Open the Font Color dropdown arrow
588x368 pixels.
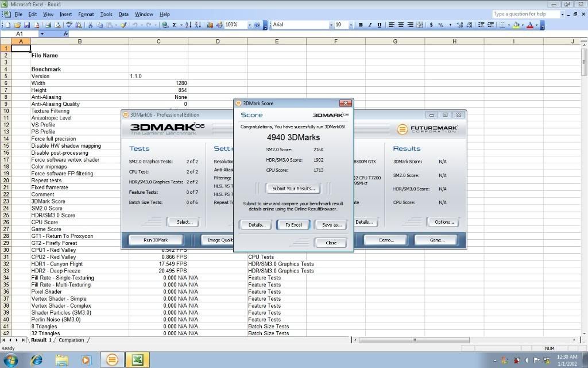pyautogui.click(x=537, y=25)
